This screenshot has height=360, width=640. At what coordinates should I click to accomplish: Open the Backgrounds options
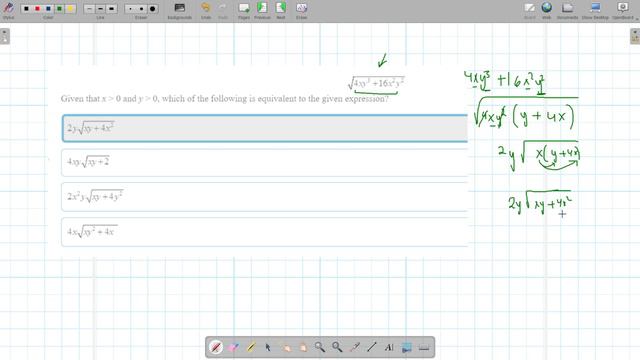coord(180,11)
